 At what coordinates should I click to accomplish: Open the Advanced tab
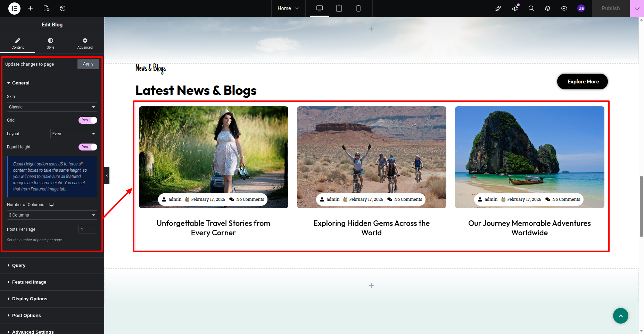pyautogui.click(x=85, y=43)
